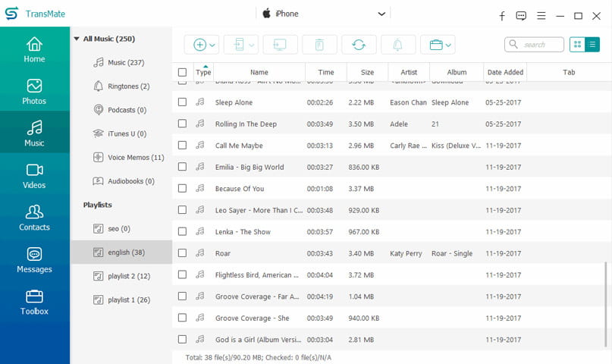612x364 pixels.
Task: Open the Facebook icon in title bar
Action: click(x=501, y=16)
